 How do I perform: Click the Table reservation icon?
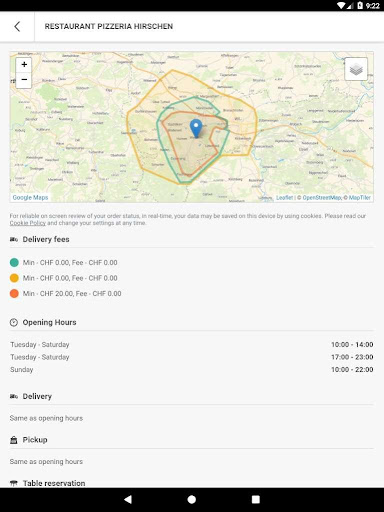point(14,483)
